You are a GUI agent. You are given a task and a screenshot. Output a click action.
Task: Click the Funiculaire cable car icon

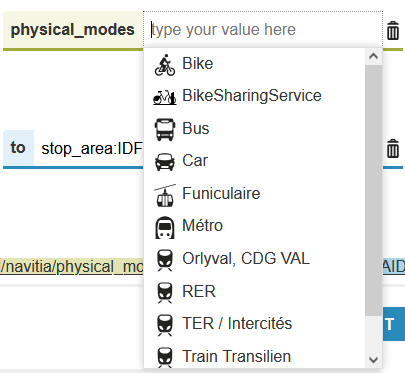(x=165, y=195)
